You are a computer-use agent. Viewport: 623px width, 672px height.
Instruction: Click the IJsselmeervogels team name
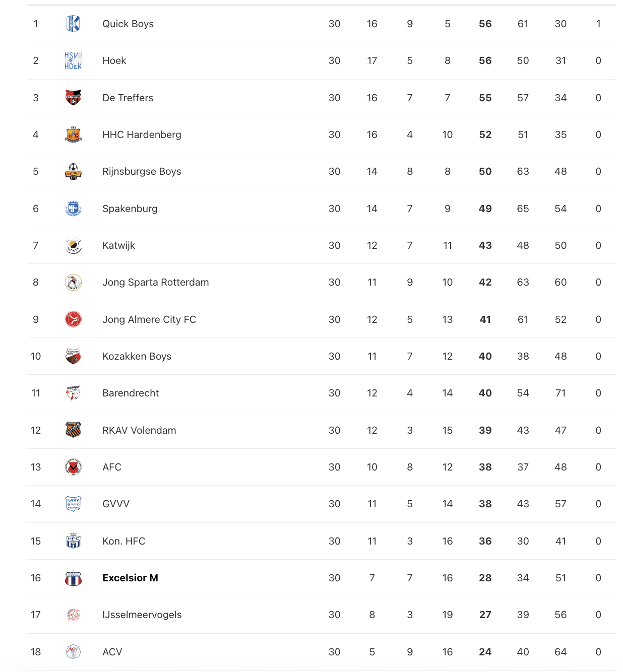pos(142,615)
